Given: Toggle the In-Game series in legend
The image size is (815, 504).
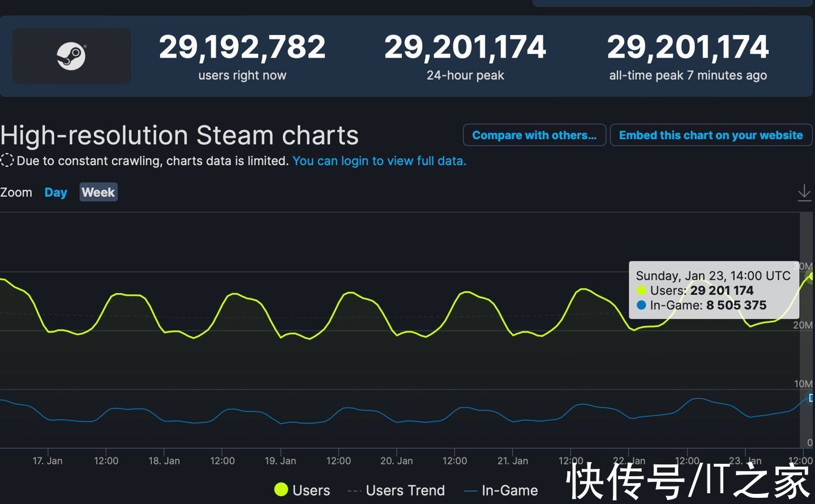Looking at the screenshot, I should pos(501,490).
